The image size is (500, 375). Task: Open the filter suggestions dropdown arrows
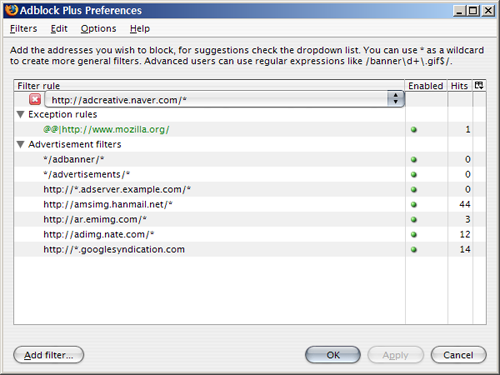pyautogui.click(x=395, y=98)
